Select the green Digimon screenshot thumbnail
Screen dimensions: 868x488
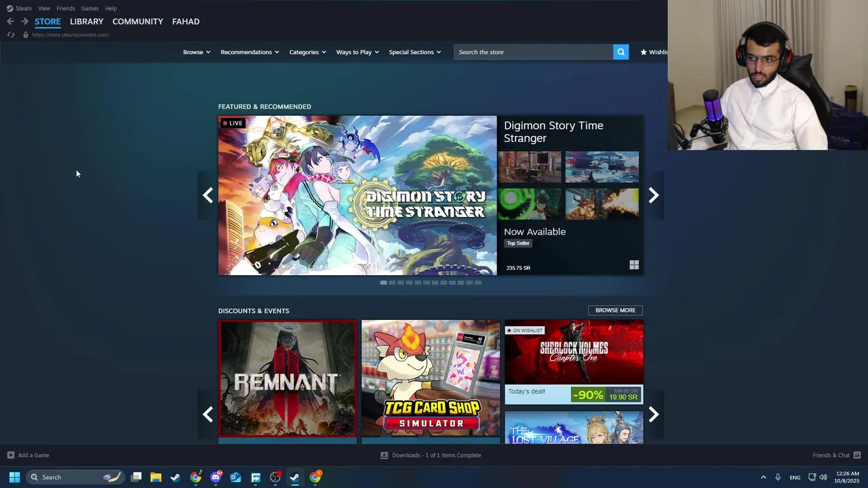(530, 204)
